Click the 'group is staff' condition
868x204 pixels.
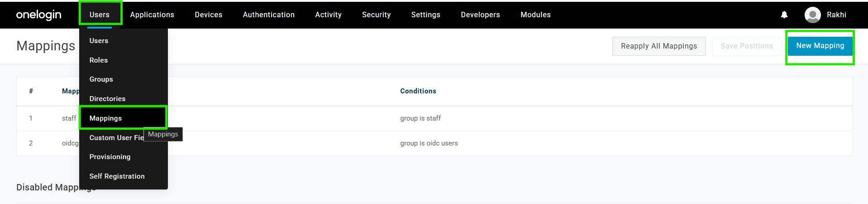[420, 118]
